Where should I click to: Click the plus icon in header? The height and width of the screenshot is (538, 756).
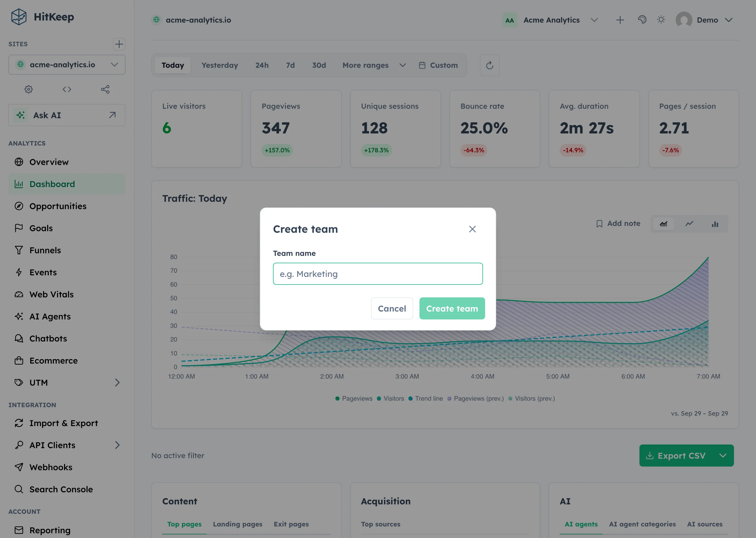pyautogui.click(x=620, y=20)
